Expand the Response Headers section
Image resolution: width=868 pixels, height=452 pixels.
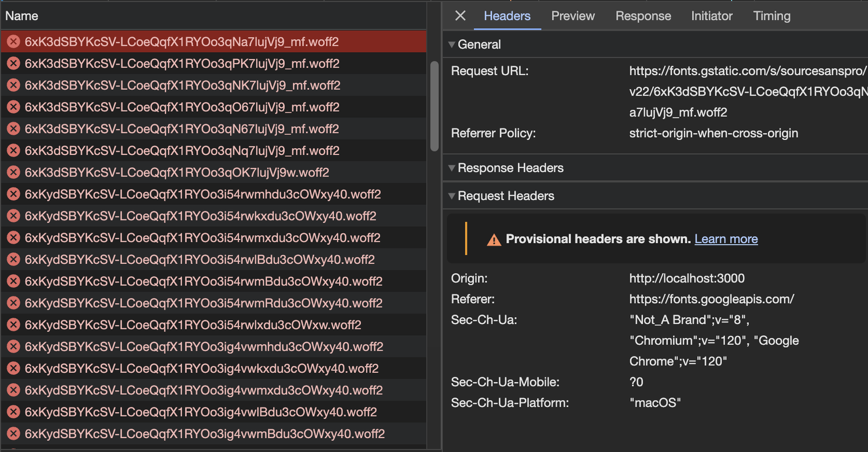click(x=451, y=168)
